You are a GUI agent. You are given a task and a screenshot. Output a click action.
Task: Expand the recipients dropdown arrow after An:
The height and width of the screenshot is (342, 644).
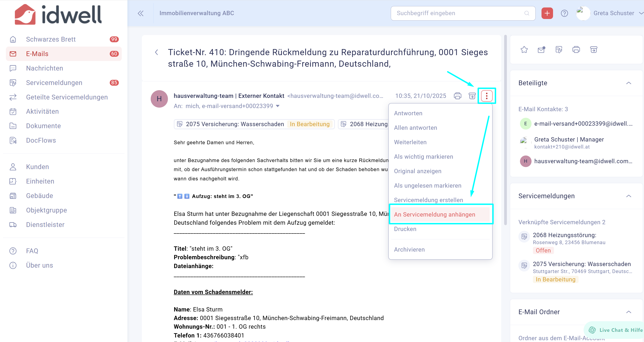click(277, 106)
